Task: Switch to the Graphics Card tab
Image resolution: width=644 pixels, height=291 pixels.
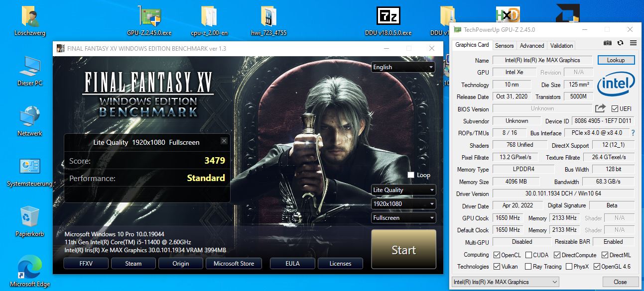Action: [x=472, y=45]
